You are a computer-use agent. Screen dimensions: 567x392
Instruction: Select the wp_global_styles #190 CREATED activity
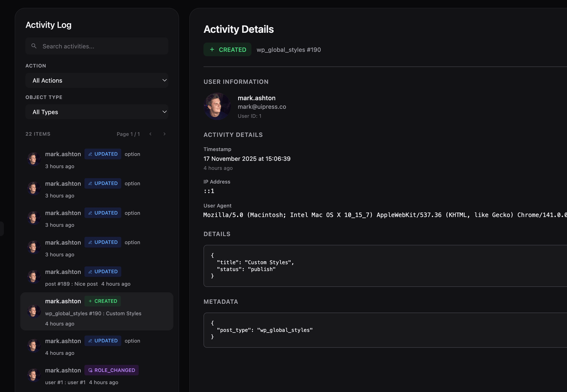[97, 311]
